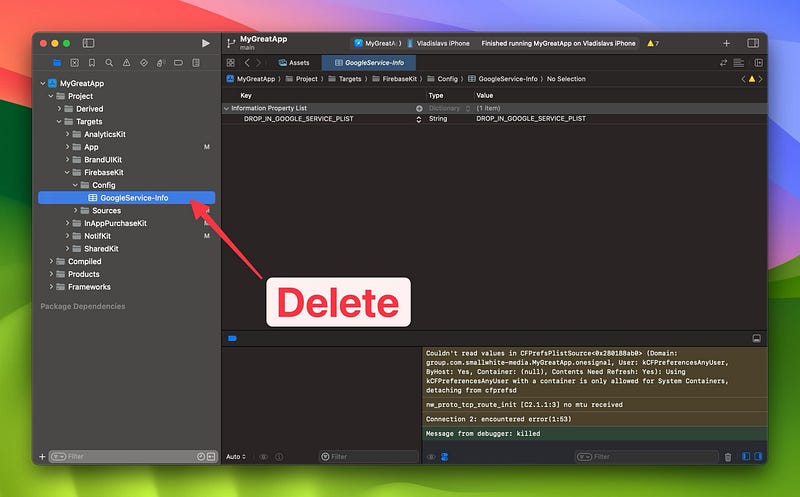Open the Report navigator icon
Viewport: 800px width, 497px height.
coord(196,63)
